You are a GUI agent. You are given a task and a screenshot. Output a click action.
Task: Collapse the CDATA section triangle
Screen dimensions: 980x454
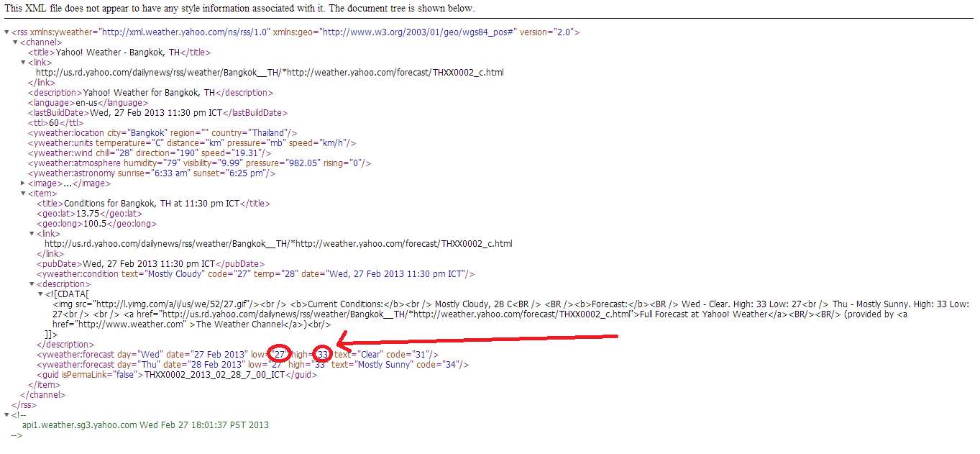coord(40,294)
